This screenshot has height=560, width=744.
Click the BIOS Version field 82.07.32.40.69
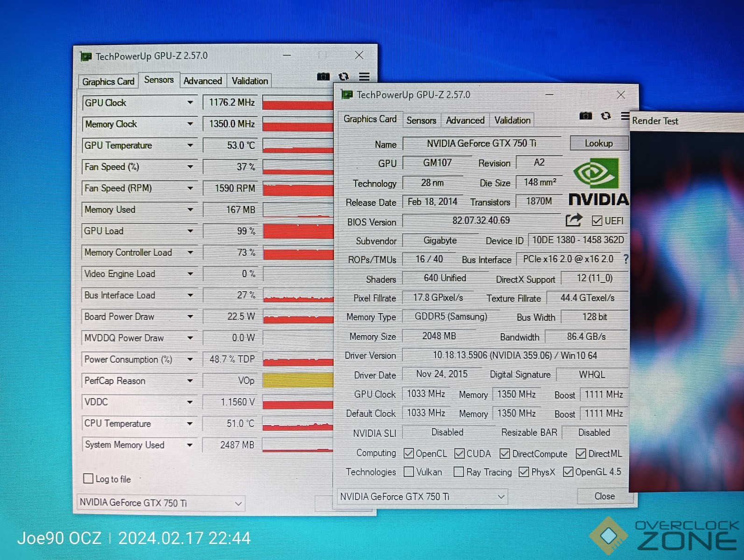(x=481, y=220)
